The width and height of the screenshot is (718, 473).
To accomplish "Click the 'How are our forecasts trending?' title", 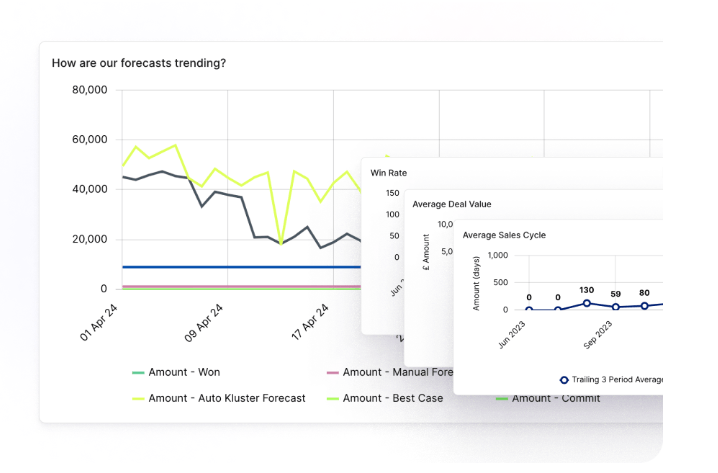I will [139, 63].
